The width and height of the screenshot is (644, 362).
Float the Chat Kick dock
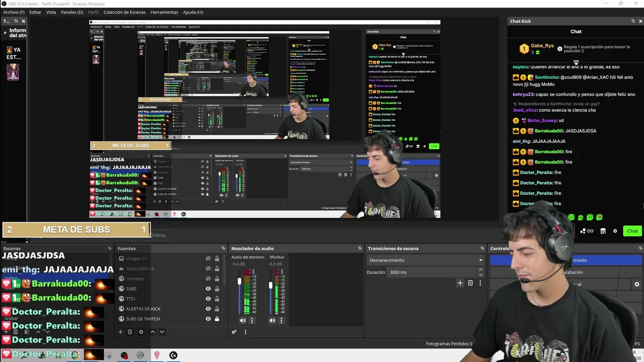[633, 21]
